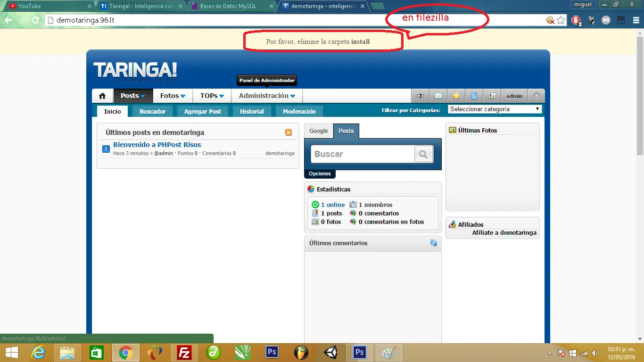Click the @admin author link
Screen dimensions: 644x362
(164, 153)
